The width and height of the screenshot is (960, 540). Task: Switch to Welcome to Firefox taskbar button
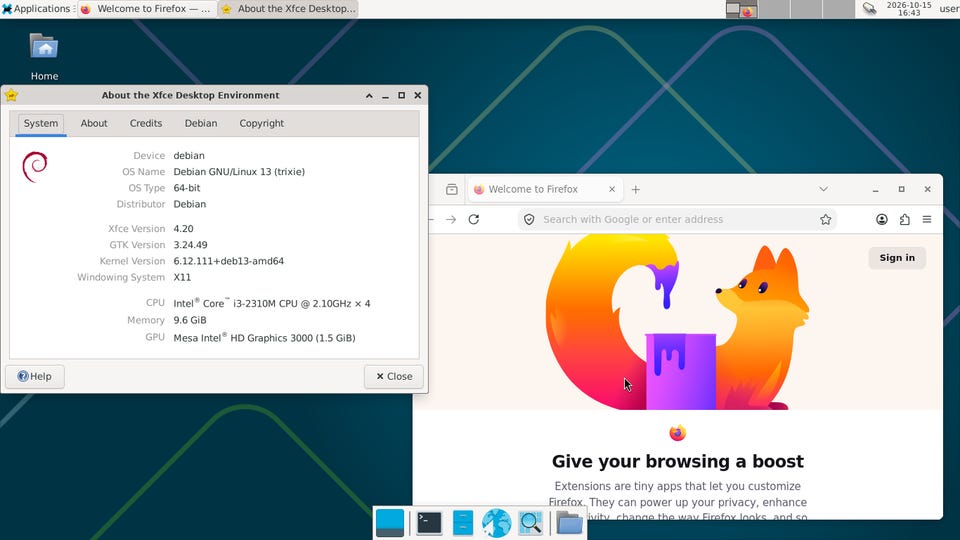[x=148, y=9]
